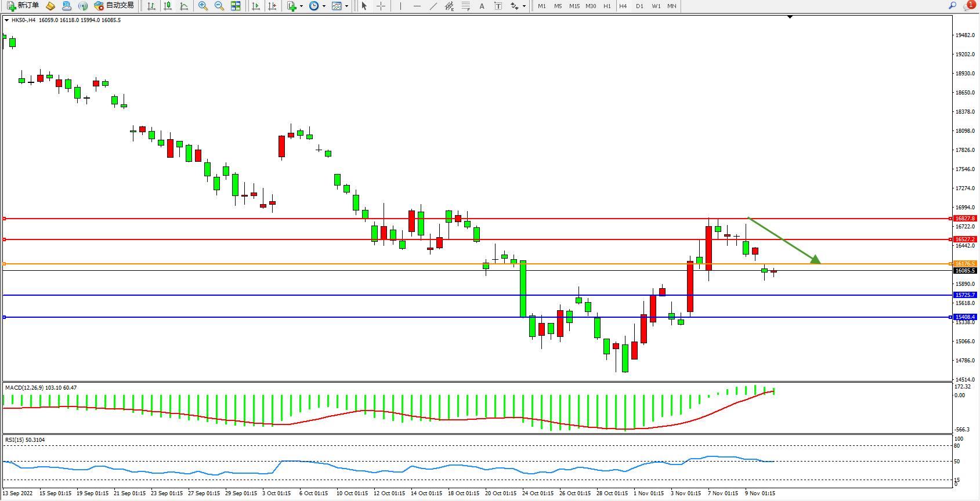Tile chart windows with the grid icon

click(x=236, y=6)
